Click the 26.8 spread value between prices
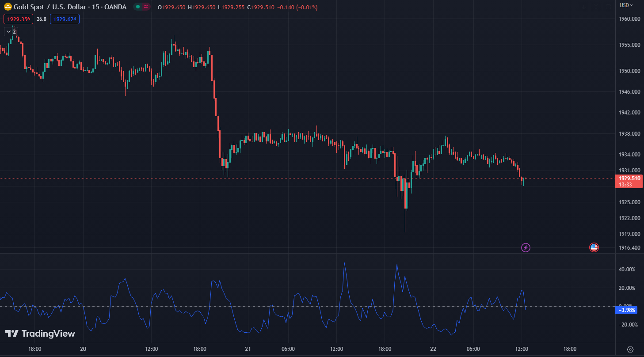The height and width of the screenshot is (357, 644). pos(42,19)
